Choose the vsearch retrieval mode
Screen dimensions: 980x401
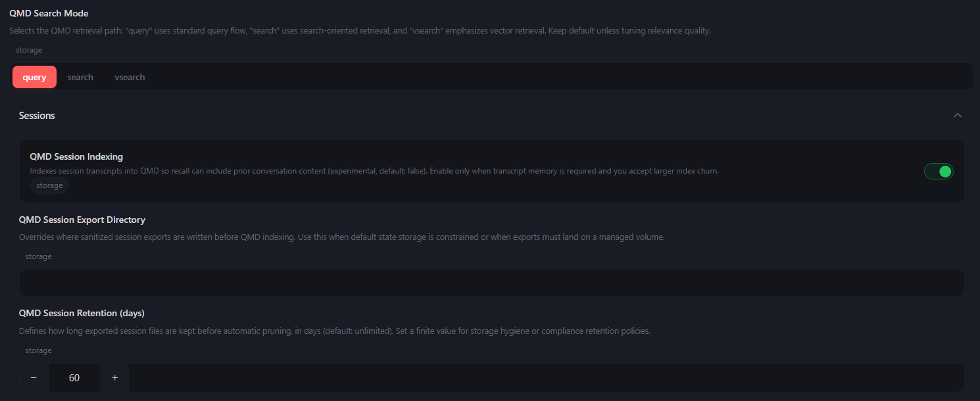[x=130, y=77]
